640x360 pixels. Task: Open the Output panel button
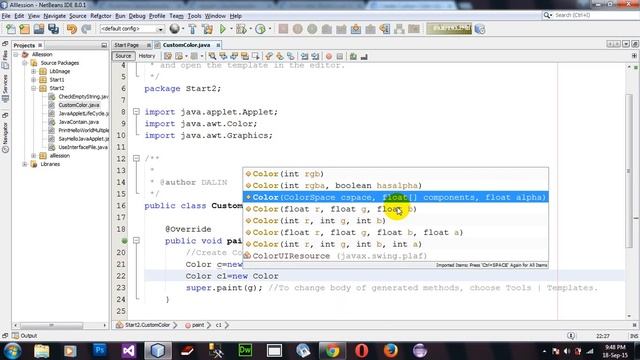(25, 336)
